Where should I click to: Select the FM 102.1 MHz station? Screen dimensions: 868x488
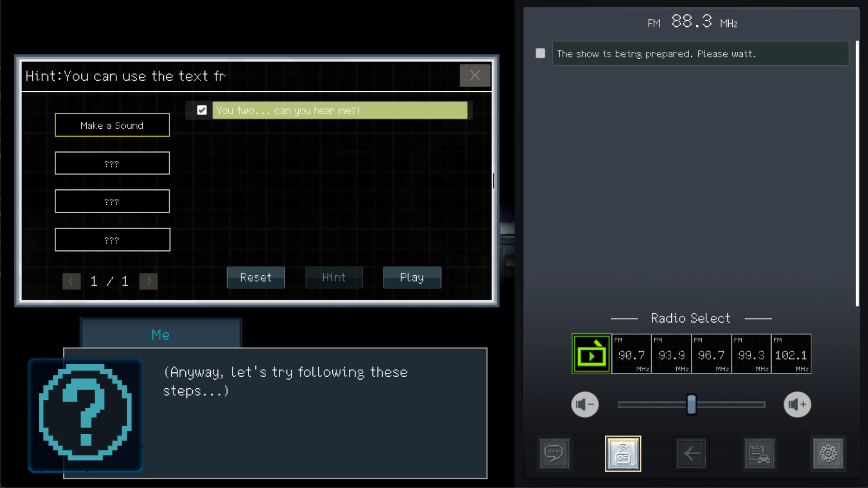point(791,354)
